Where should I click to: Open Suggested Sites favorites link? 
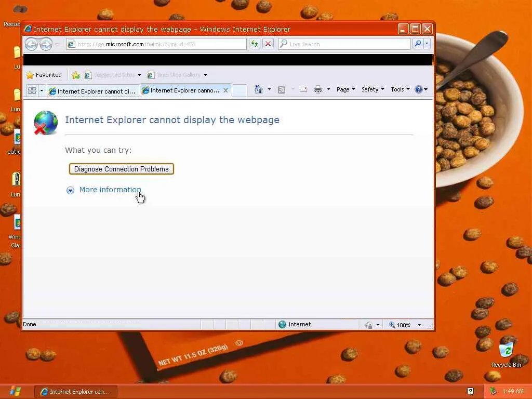coord(109,75)
